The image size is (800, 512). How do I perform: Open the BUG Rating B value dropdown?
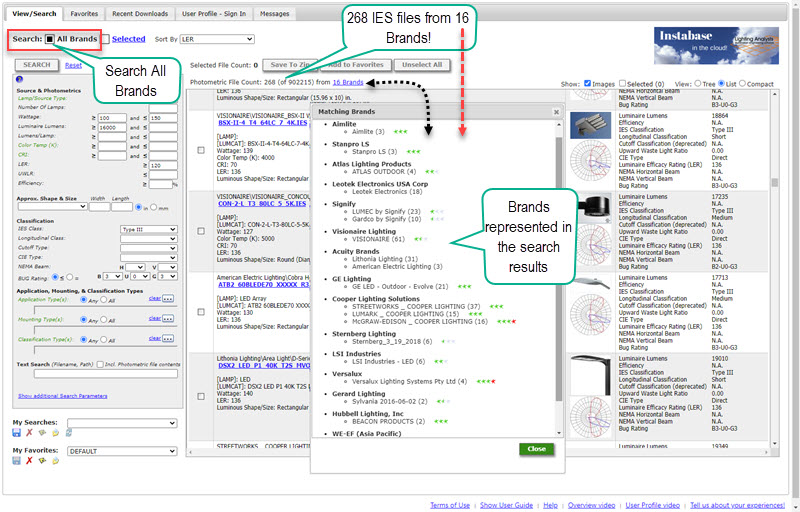[x=112, y=276]
